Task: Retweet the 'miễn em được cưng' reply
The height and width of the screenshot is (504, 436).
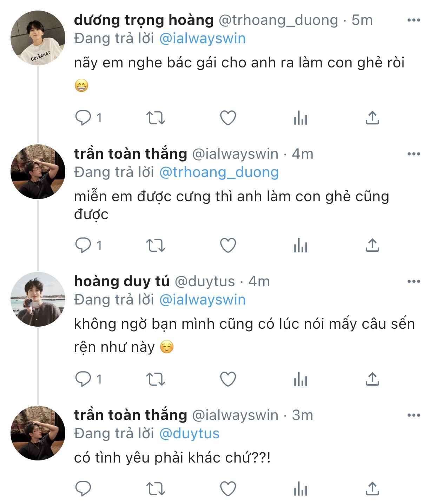Action: [155, 246]
